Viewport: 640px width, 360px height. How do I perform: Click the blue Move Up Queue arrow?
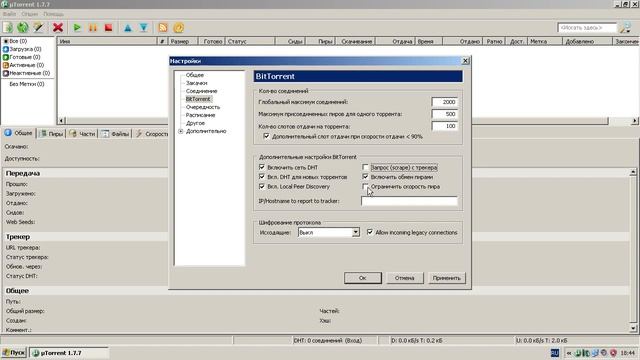coord(128,27)
